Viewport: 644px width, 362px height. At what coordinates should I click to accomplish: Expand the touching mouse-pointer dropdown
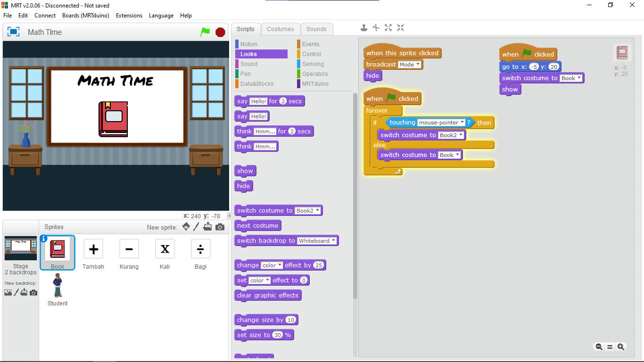click(462, 123)
